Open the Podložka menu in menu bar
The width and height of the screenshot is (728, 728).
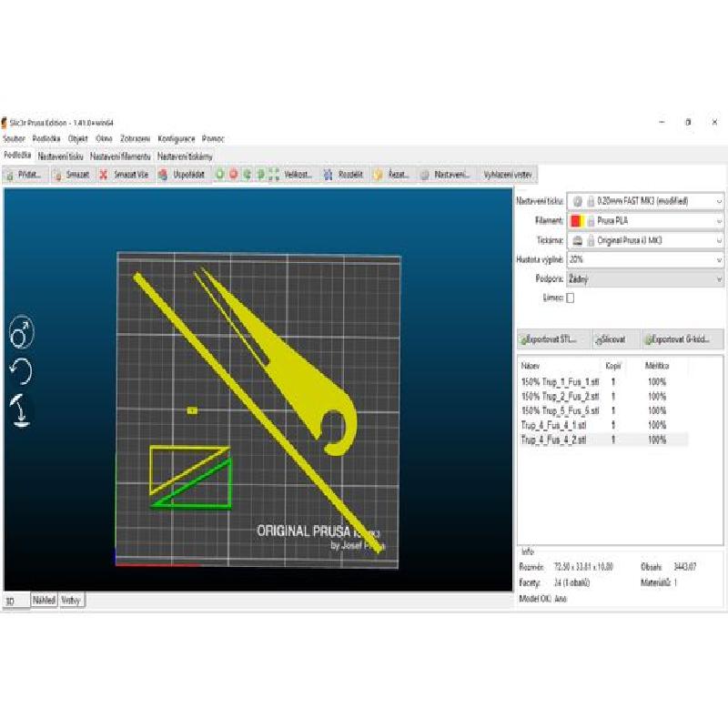[46, 139]
